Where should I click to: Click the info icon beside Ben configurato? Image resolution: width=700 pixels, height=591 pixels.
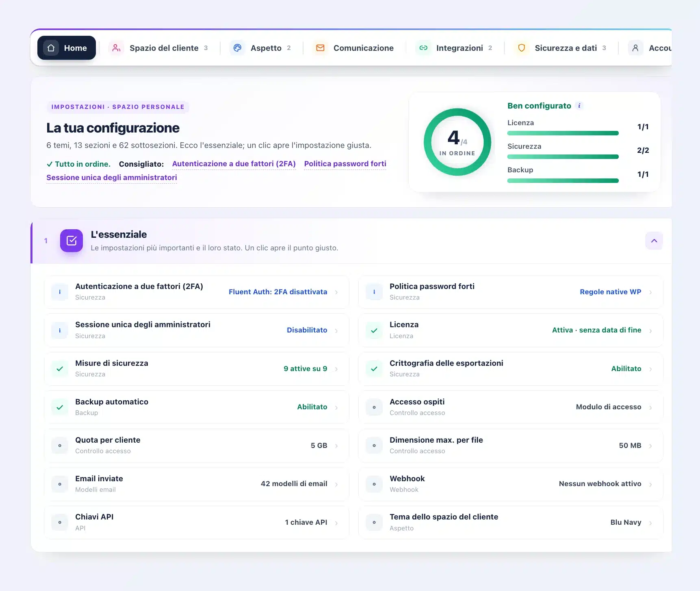coord(579,106)
